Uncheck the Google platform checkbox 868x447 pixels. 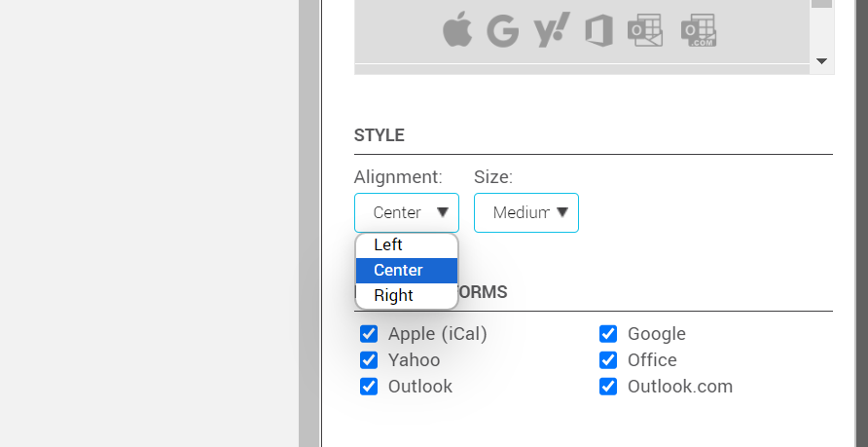pos(608,334)
